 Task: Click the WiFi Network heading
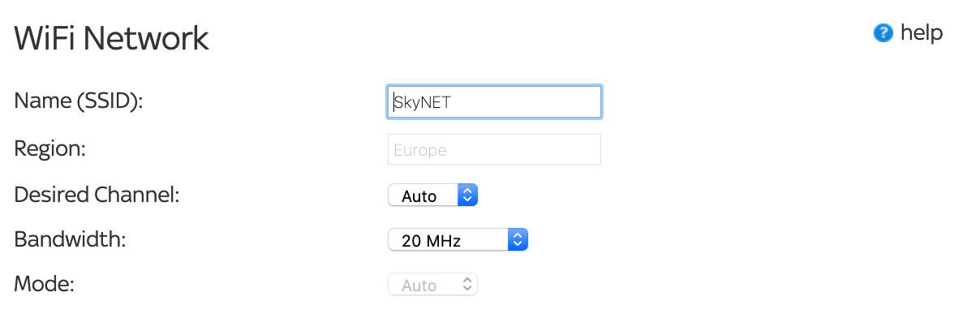click(112, 38)
